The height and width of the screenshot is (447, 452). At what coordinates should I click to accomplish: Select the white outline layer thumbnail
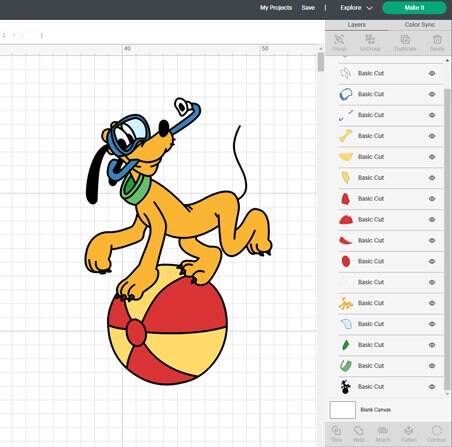pyautogui.click(x=346, y=73)
